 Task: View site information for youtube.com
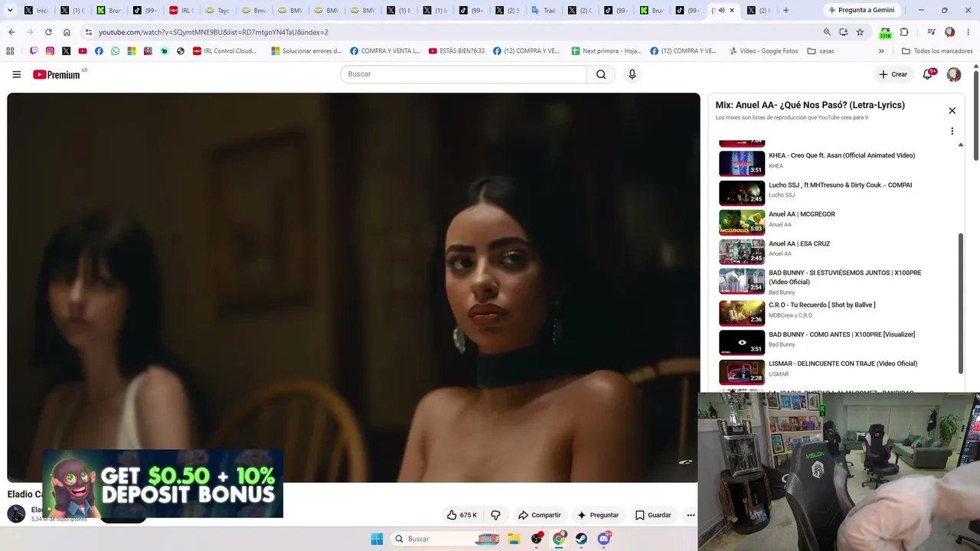coord(89,32)
